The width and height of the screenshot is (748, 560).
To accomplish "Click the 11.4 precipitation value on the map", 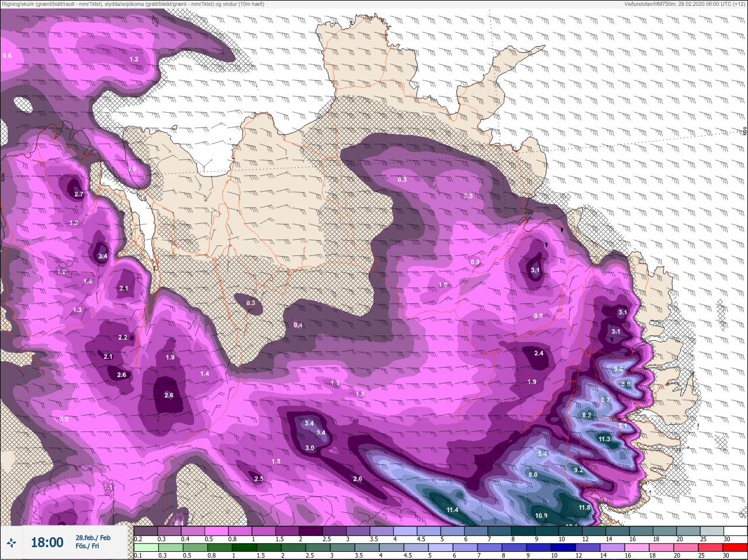I will 452,510.
